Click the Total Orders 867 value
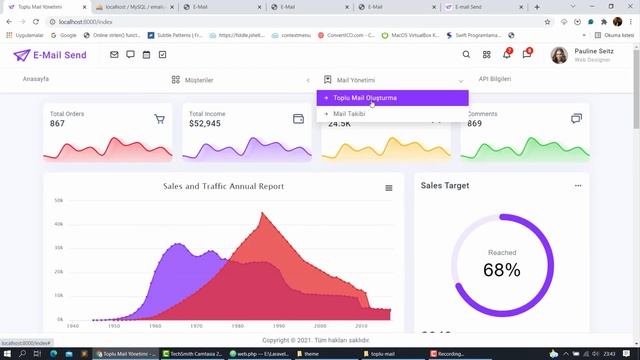The width and height of the screenshot is (640, 360). (x=57, y=123)
